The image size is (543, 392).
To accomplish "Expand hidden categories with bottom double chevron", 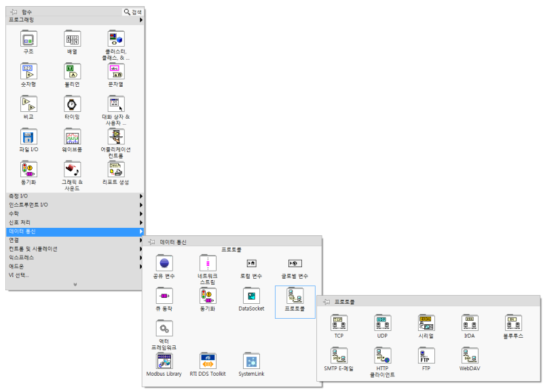I will 75,284.
